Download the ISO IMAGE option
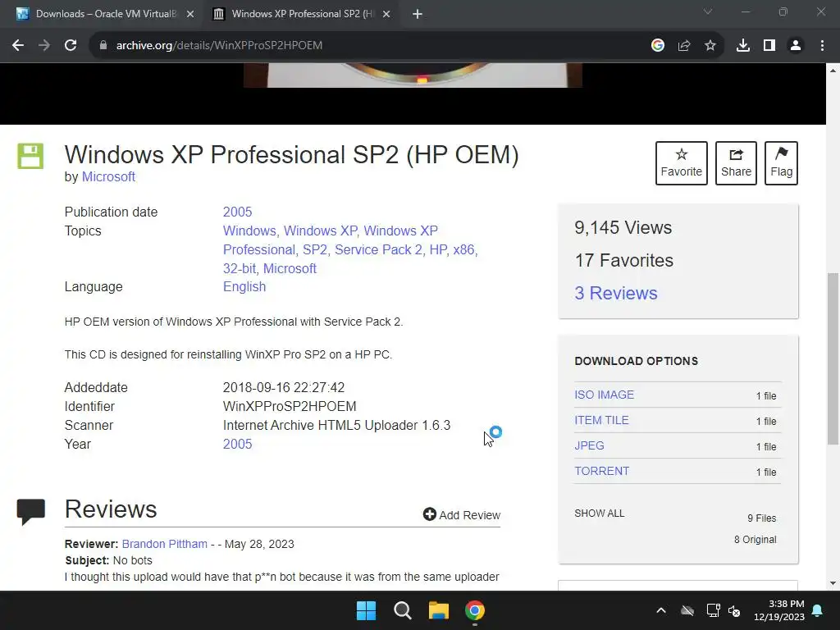The width and height of the screenshot is (840, 630). (605, 395)
